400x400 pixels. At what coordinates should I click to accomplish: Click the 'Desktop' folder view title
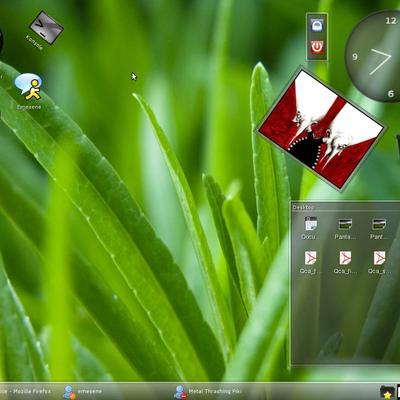[x=303, y=207]
